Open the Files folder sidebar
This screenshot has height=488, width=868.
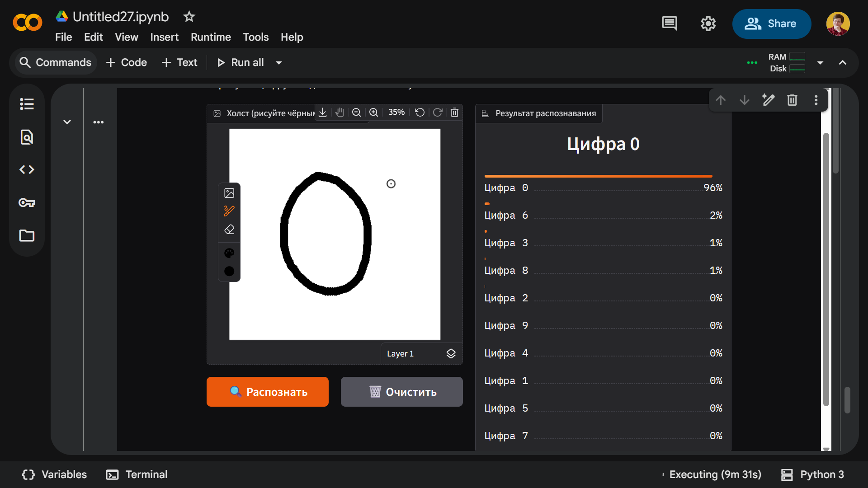27,235
